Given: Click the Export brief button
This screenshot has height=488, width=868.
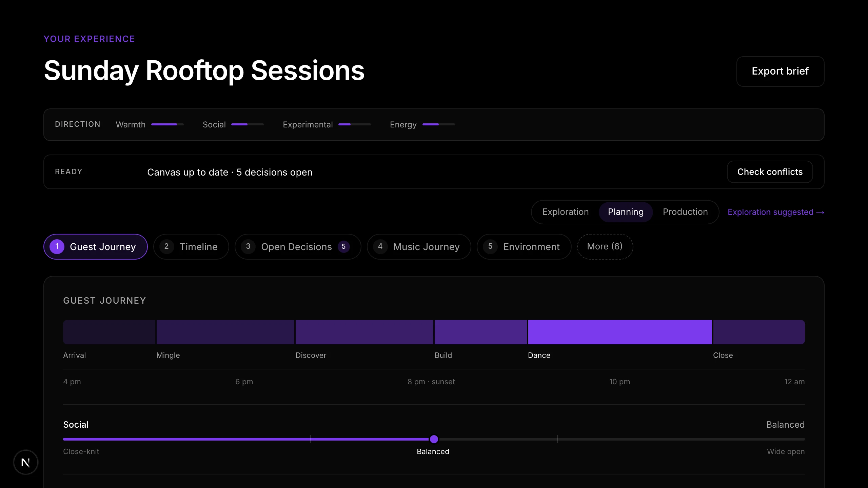Looking at the screenshot, I should 780,71.
